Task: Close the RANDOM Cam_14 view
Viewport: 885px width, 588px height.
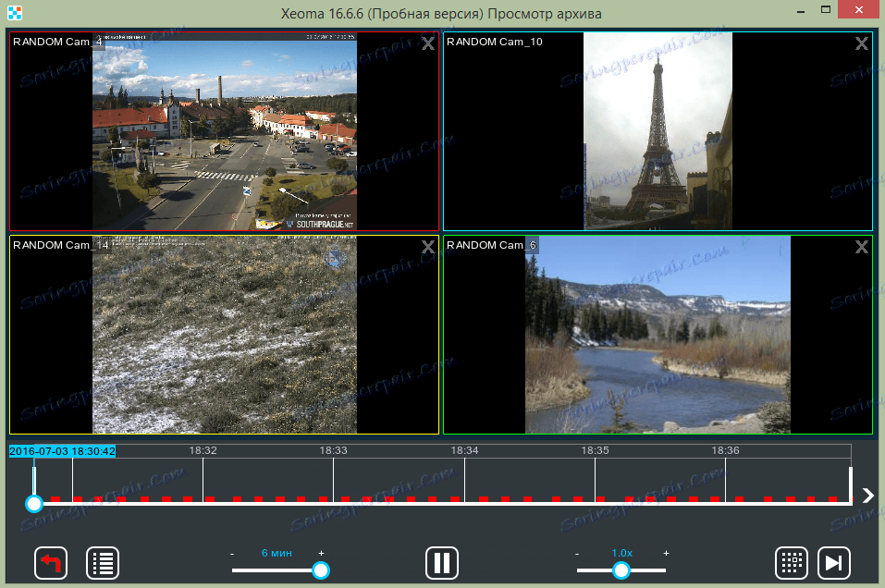Action: pos(427,247)
